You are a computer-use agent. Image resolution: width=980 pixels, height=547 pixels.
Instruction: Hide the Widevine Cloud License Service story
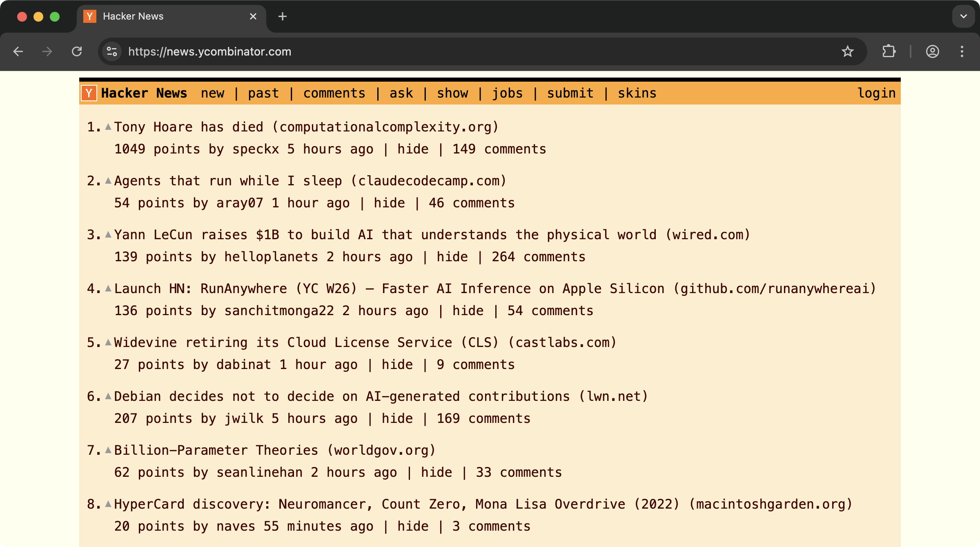397,365
